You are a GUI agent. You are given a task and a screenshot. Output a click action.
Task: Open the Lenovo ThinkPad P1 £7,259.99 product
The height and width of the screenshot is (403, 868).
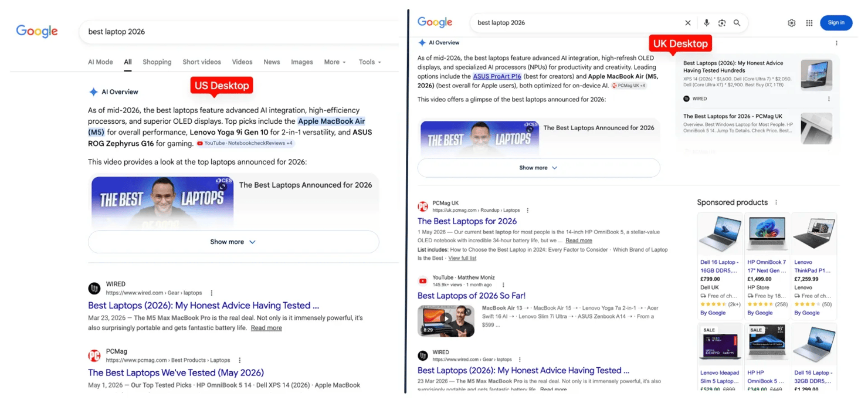(814, 265)
